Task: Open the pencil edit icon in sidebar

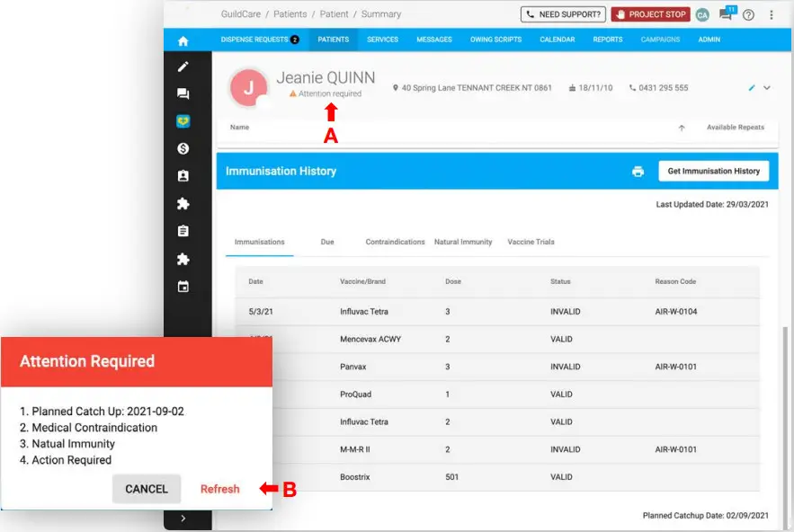Action: point(183,66)
